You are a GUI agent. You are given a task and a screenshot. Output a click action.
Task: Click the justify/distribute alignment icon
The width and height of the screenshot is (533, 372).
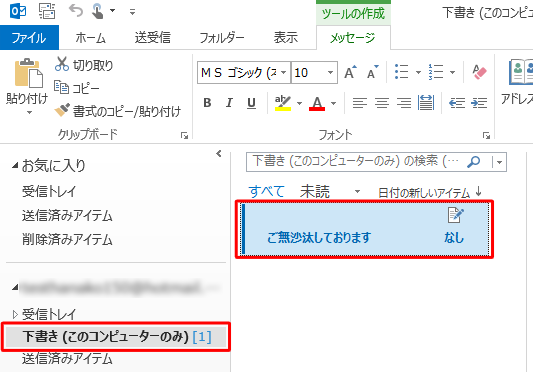pyautogui.click(x=426, y=103)
